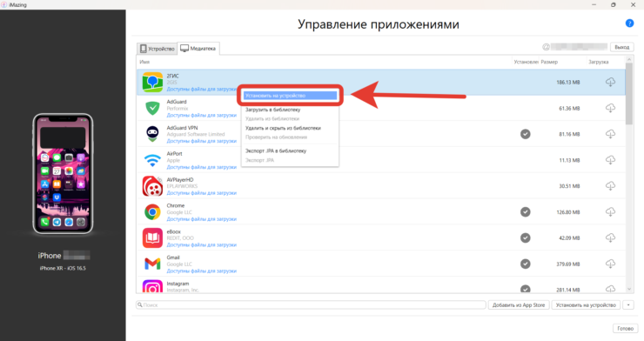
Task: Click AdGuard download files link
Action: (202, 116)
